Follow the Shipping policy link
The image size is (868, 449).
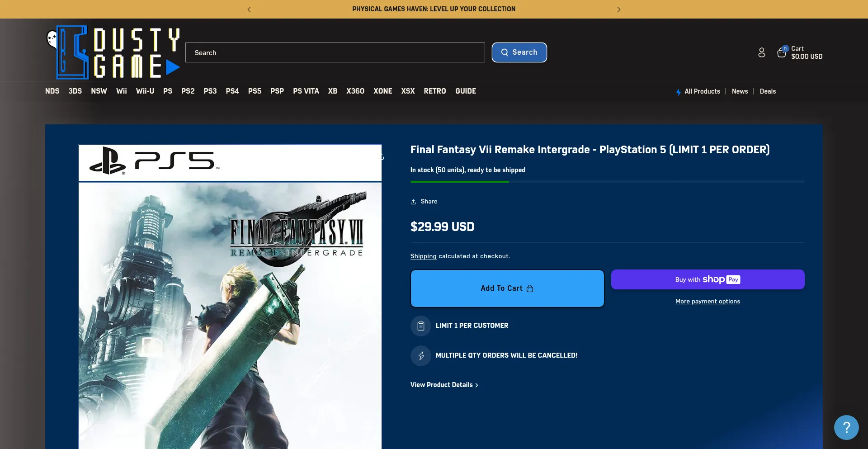[x=423, y=256]
